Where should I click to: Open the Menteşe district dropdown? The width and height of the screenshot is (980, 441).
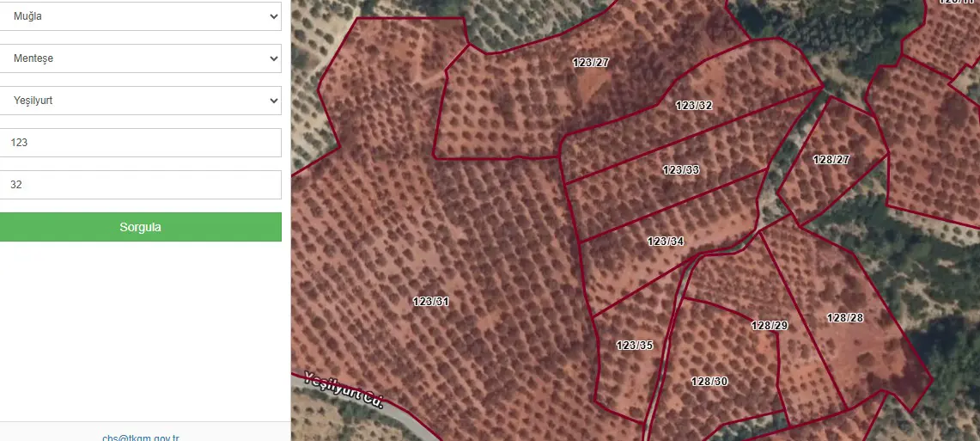[x=141, y=58]
